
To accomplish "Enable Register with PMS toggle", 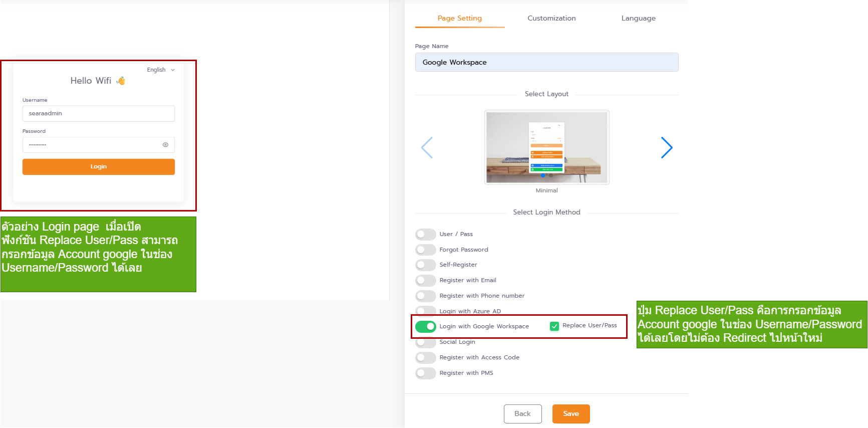I will point(425,373).
